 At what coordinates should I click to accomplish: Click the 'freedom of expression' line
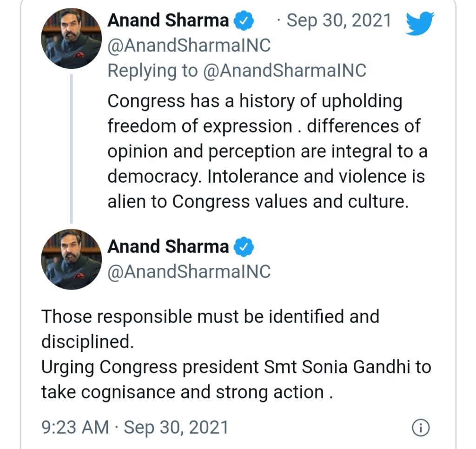(x=264, y=126)
